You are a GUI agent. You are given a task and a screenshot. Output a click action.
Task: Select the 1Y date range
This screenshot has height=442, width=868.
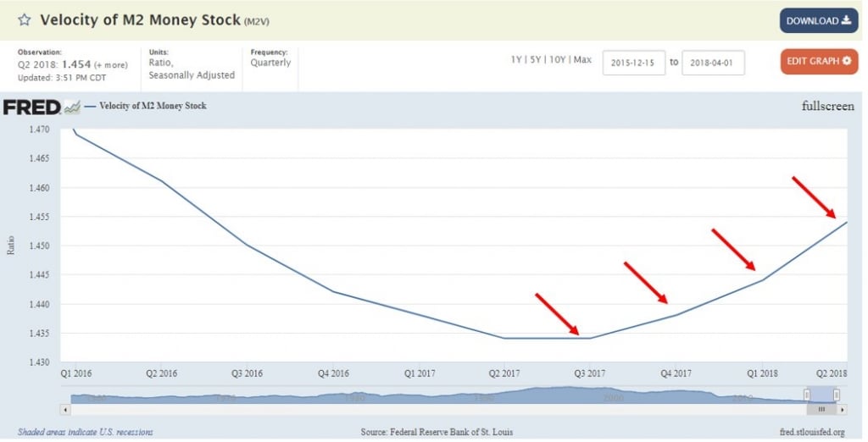[515, 60]
